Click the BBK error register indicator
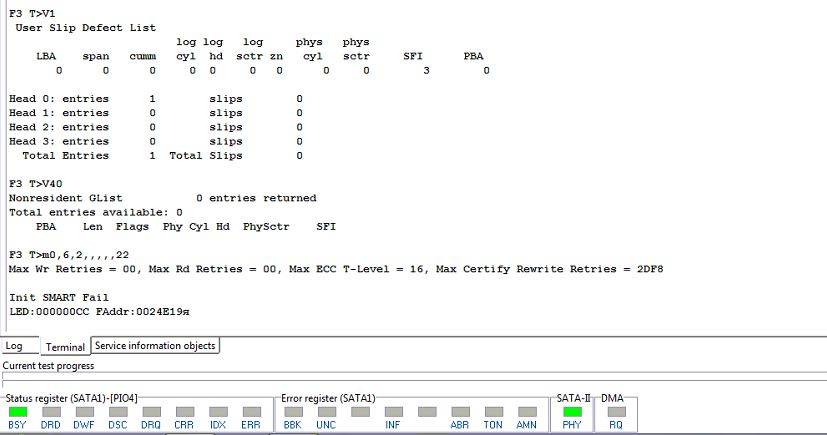This screenshot has width=827, height=435. point(293,412)
